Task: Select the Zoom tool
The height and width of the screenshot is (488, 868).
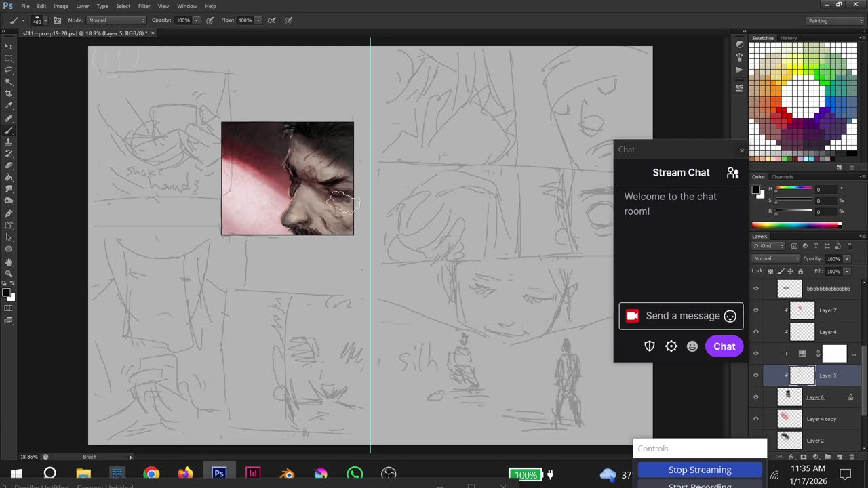Action: (9, 274)
